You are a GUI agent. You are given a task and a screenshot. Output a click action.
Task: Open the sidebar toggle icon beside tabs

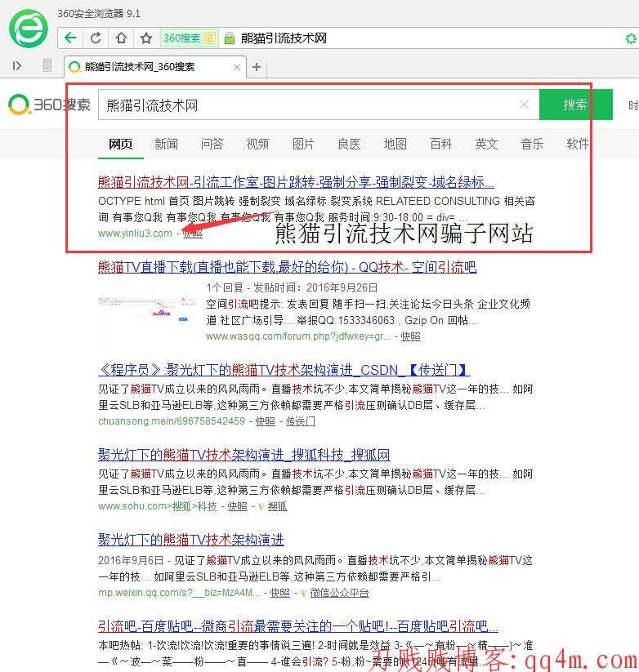[16, 65]
